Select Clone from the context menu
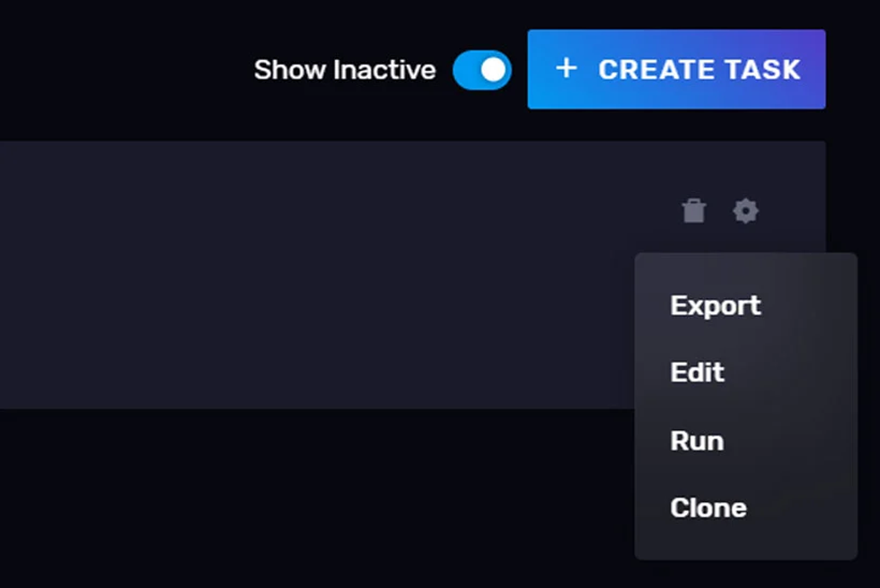The image size is (880, 588). (x=708, y=507)
